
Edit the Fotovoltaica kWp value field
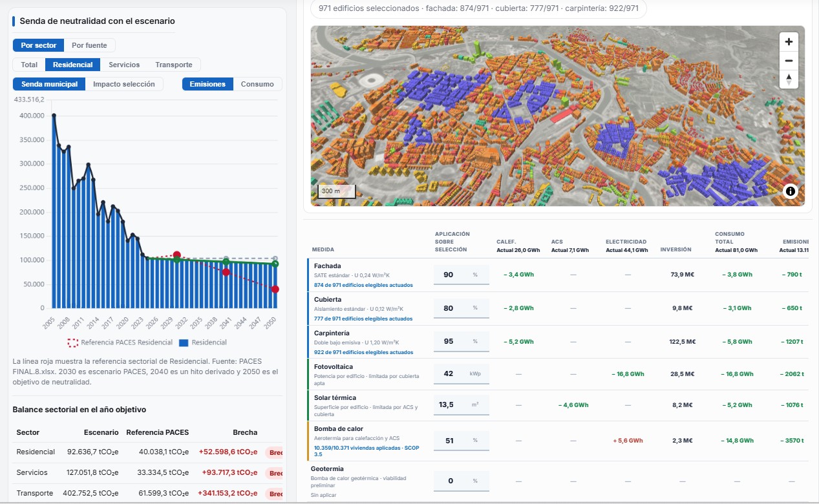coord(462,373)
